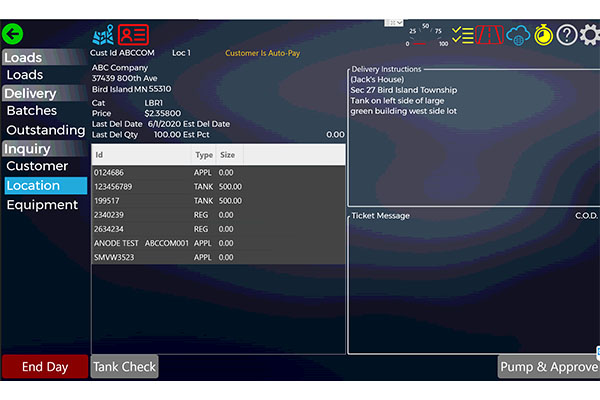Click the Pump & Approve button
Image resolution: width=600 pixels, height=400 pixels.
pos(548,367)
